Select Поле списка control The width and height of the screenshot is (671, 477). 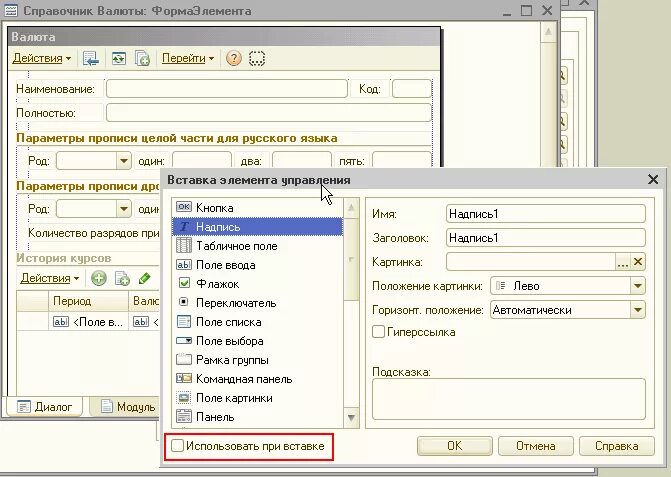pos(258,322)
